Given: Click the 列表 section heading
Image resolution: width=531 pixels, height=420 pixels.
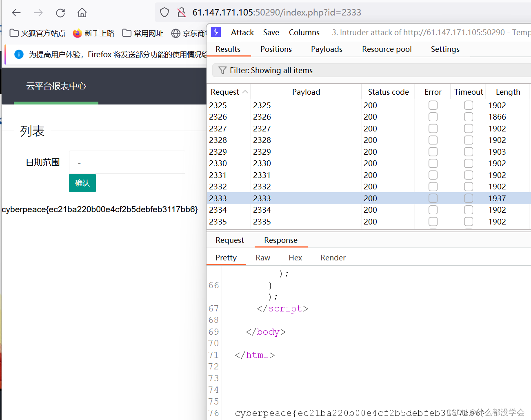Looking at the screenshot, I should (x=32, y=131).
